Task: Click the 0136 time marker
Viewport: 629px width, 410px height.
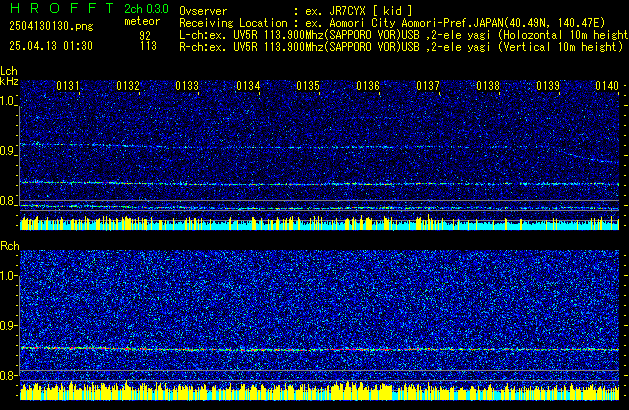Action: tap(368, 86)
